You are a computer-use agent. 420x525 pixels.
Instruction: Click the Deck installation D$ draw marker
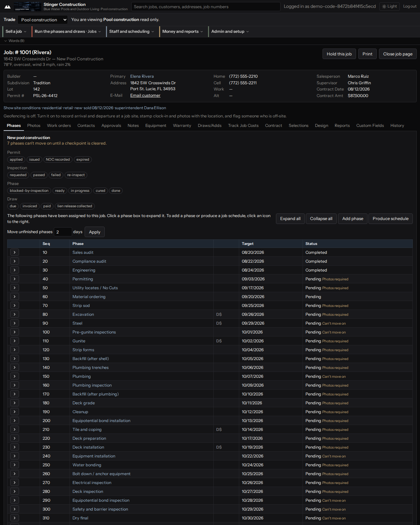pyautogui.click(x=219, y=447)
